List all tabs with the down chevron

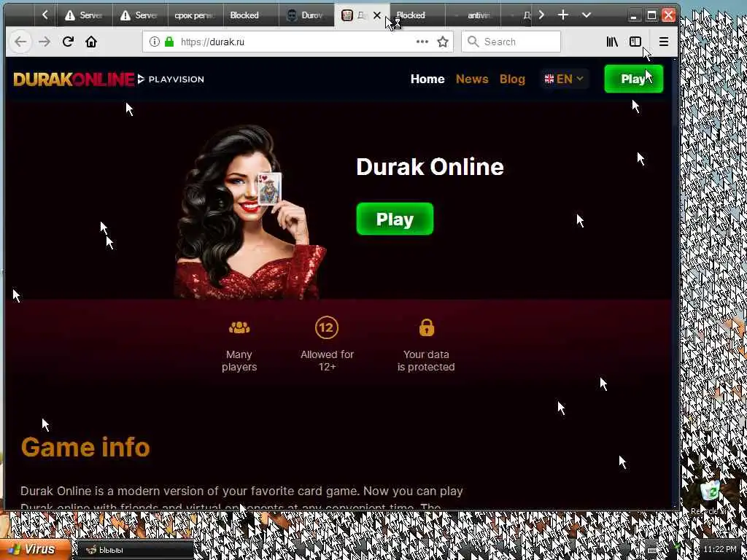[587, 15]
